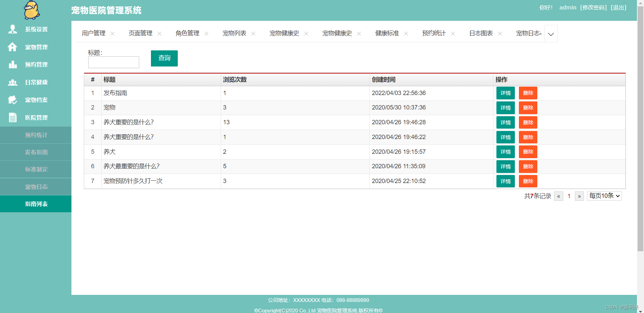The height and width of the screenshot is (313, 644).
Task: View 详情 for 发布指南 row
Action: pyautogui.click(x=505, y=93)
